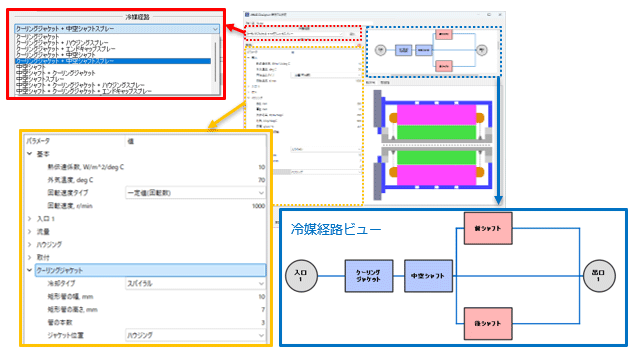The image size is (630, 360).
Task: Click the application icon in title bar
Action: pyautogui.click(x=248, y=15)
